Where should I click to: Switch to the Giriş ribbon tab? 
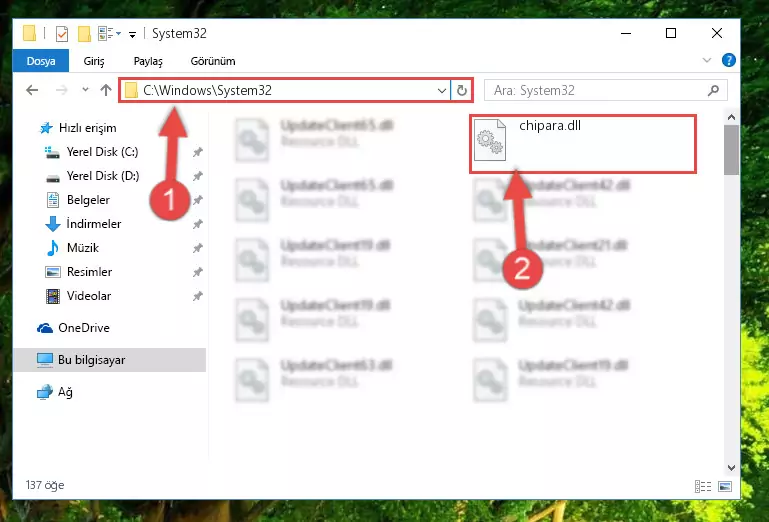(x=94, y=61)
